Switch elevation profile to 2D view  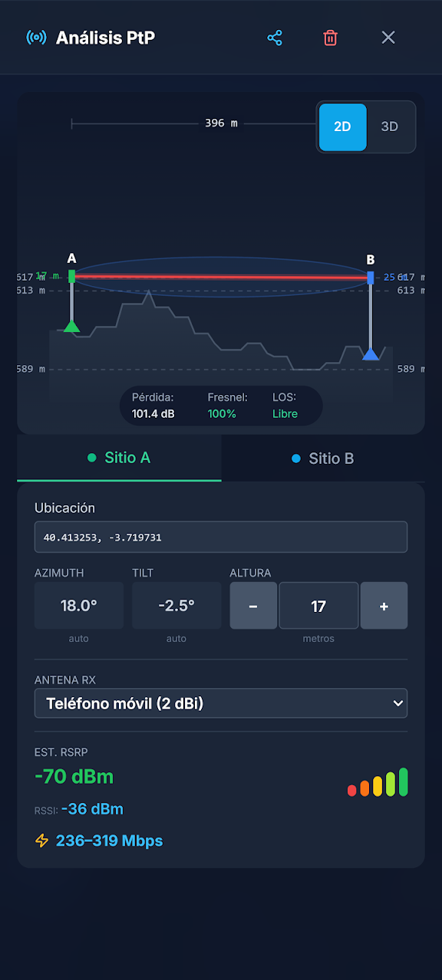[342, 127]
